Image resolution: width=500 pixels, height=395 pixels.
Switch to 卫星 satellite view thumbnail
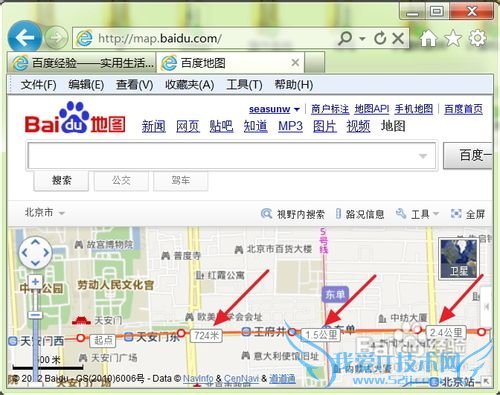click(x=459, y=259)
